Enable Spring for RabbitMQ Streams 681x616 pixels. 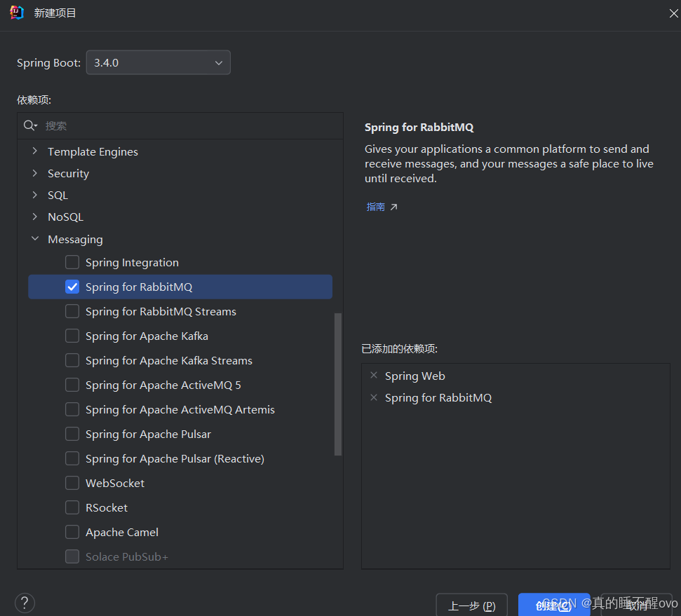(72, 311)
